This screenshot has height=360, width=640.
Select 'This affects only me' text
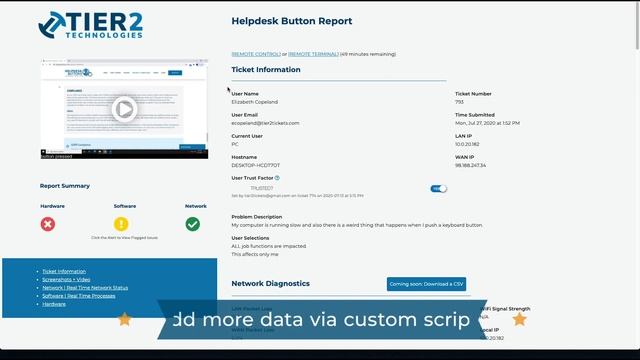pos(255,254)
